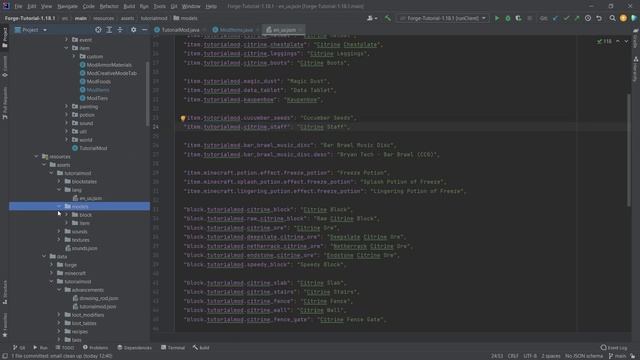
Task: Commit changes with Git checkmark icon
Action: tap(566, 18)
